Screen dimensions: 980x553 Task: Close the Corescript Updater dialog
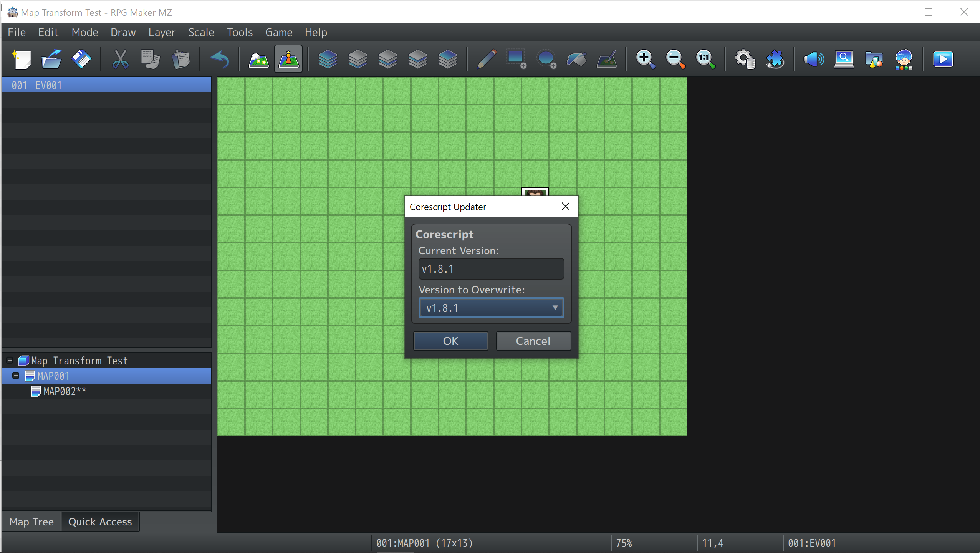[x=565, y=207]
